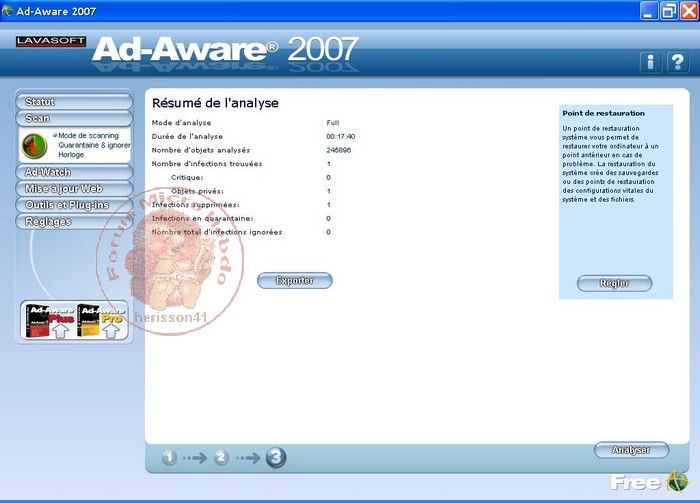Click the Régler button
The width and height of the screenshot is (700, 503).
(614, 283)
